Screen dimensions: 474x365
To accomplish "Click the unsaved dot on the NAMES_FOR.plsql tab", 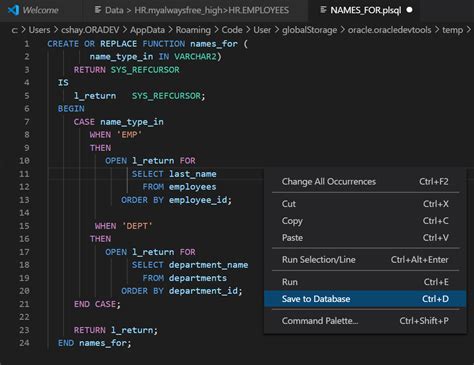I will pyautogui.click(x=410, y=10).
